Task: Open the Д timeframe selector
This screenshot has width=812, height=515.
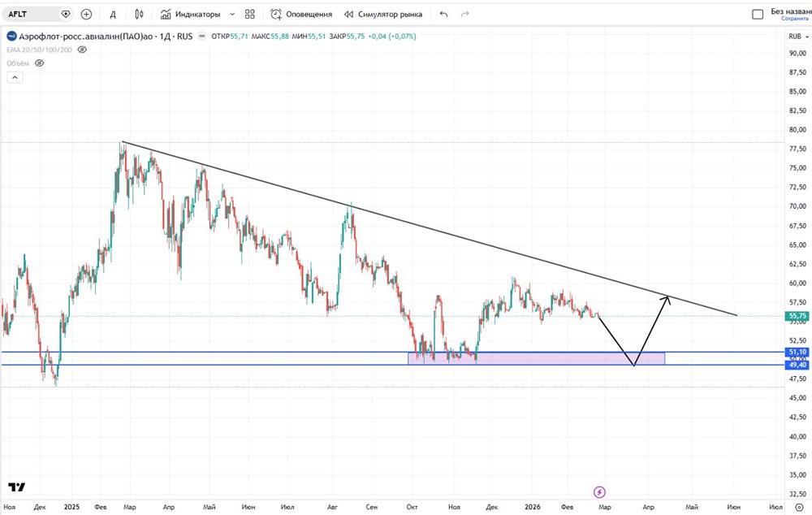Action: pos(113,15)
